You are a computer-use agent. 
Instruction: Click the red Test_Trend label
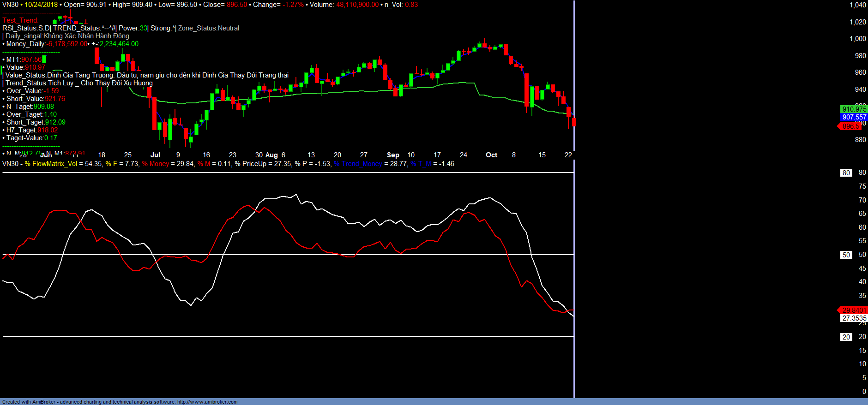(x=20, y=20)
